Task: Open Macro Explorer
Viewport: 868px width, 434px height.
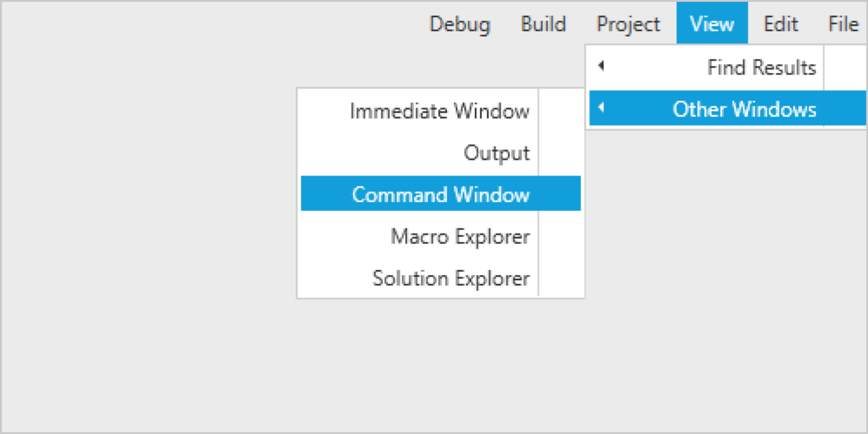Action: (460, 236)
